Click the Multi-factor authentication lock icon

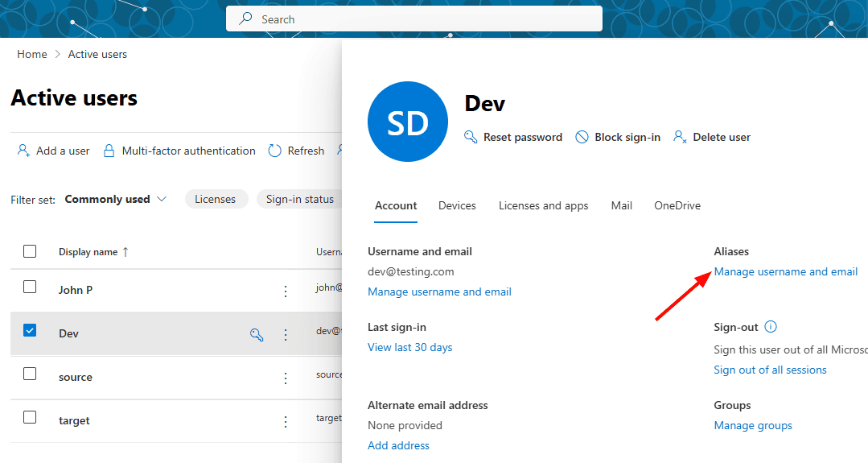109,151
